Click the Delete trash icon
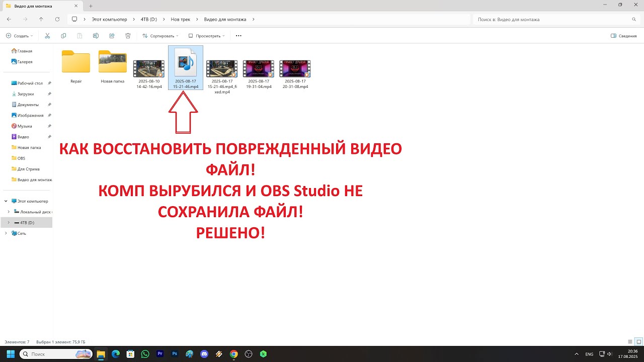 (x=128, y=36)
